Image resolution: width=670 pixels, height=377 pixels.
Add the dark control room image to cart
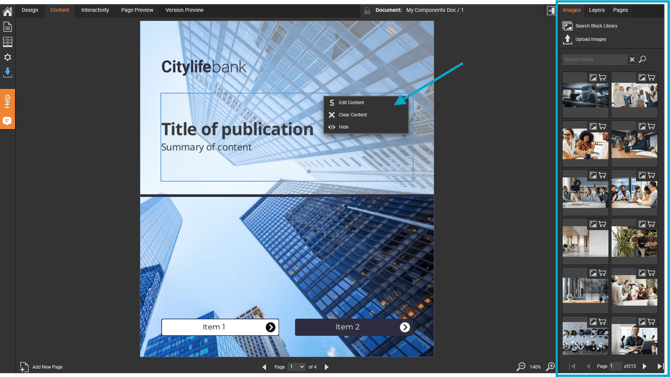click(602, 77)
